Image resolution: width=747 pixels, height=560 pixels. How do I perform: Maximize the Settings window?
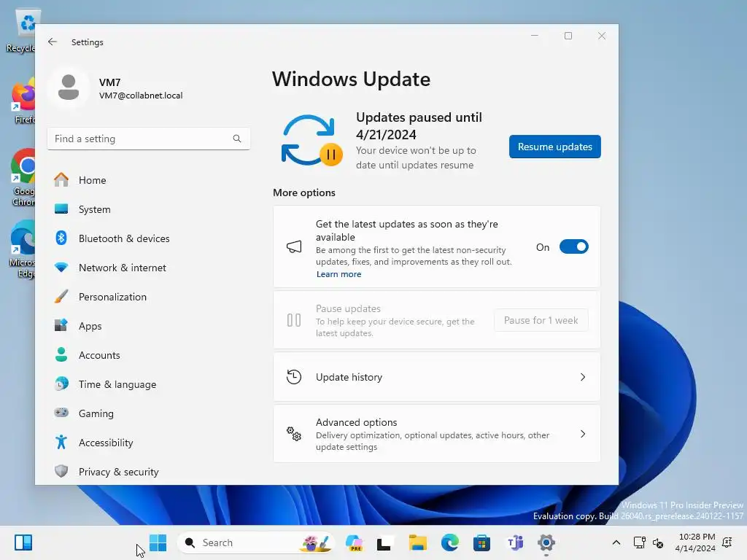(x=568, y=36)
